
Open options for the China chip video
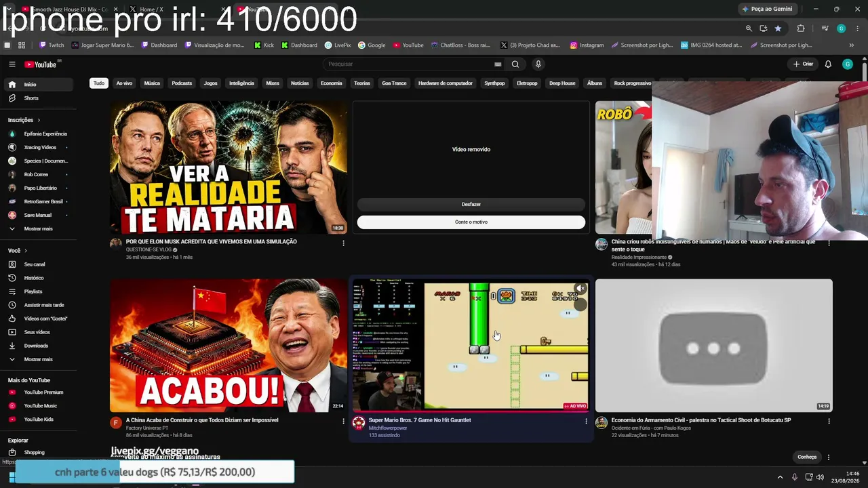click(x=343, y=421)
